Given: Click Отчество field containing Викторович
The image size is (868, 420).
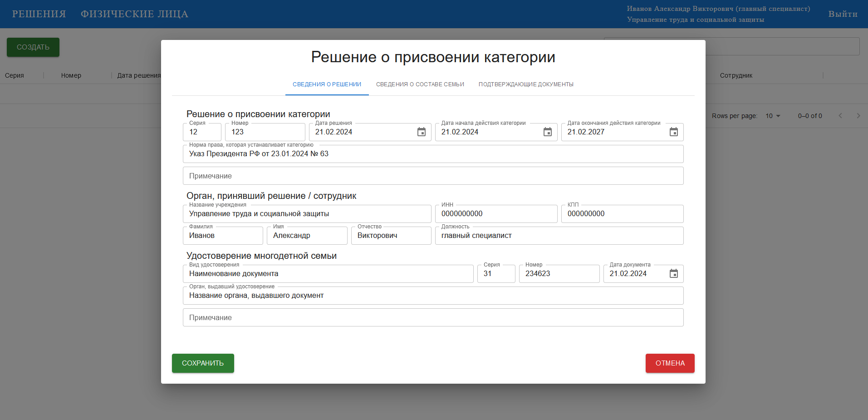Looking at the screenshot, I should (391, 236).
